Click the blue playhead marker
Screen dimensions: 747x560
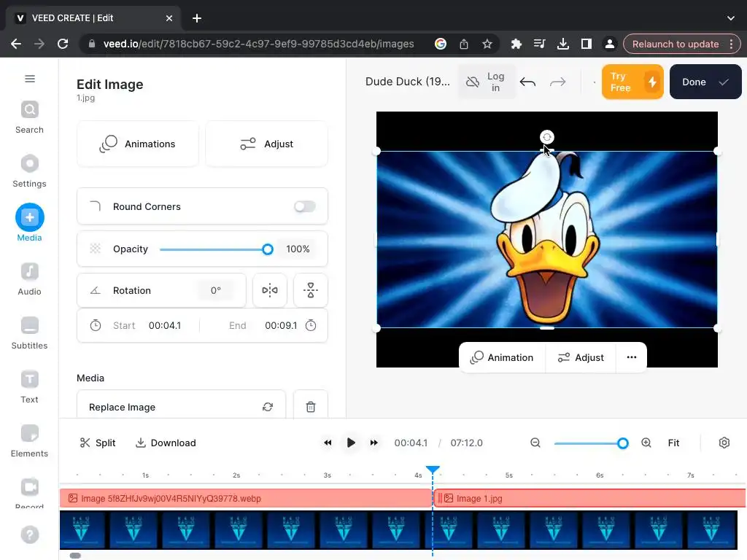coord(433,470)
